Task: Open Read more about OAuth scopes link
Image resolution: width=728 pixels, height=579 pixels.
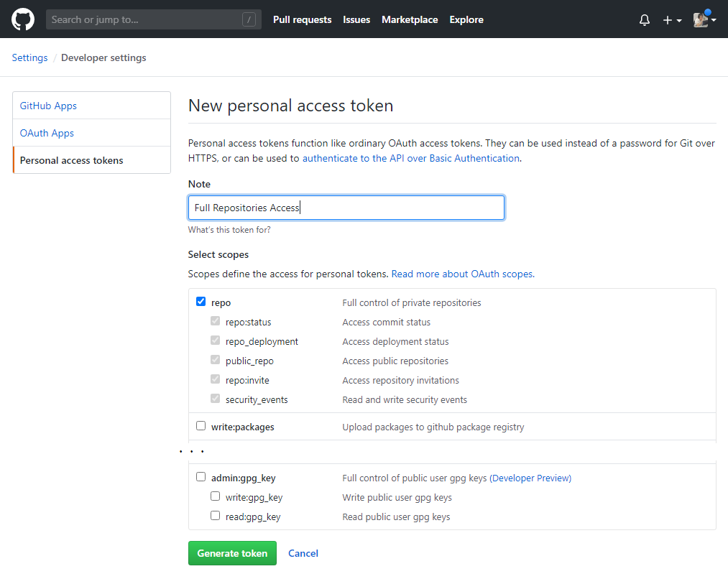Action: (x=462, y=274)
